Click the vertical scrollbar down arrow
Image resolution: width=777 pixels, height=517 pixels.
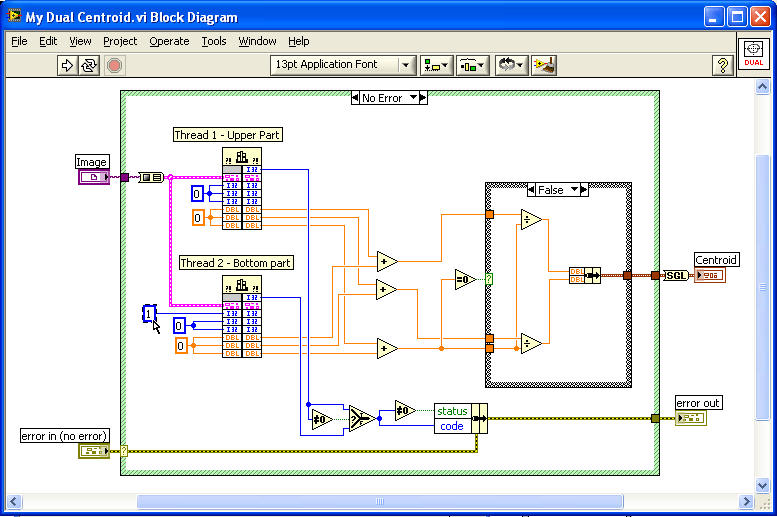click(762, 485)
